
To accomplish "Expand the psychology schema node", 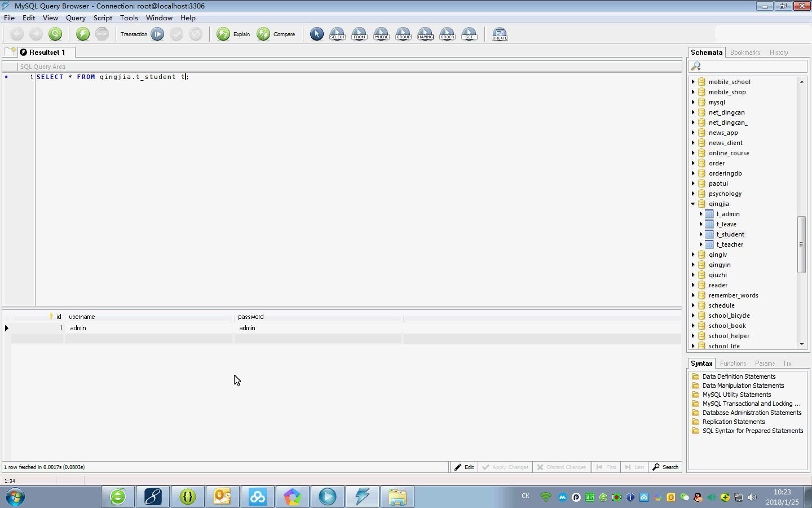I will click(x=693, y=194).
